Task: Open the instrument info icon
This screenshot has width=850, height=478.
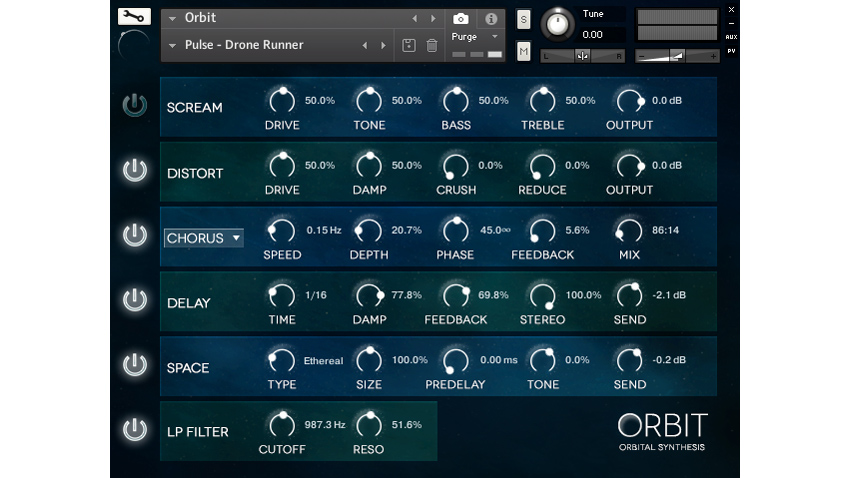Action: point(491,19)
